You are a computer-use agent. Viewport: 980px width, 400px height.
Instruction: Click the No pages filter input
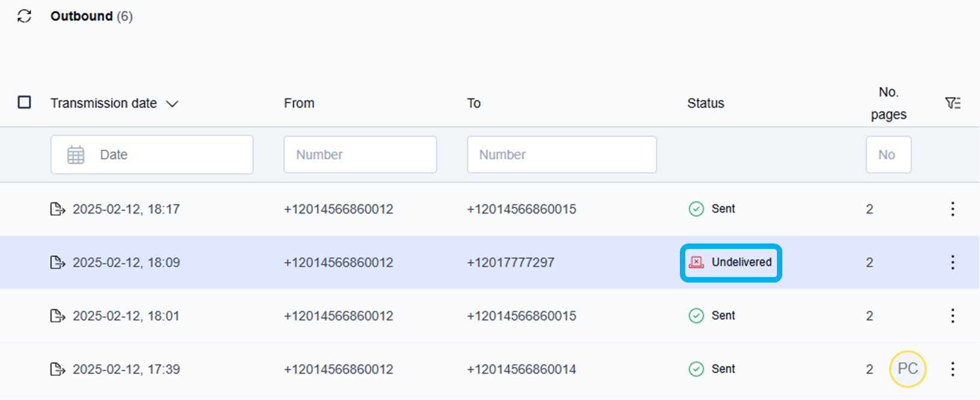point(888,155)
